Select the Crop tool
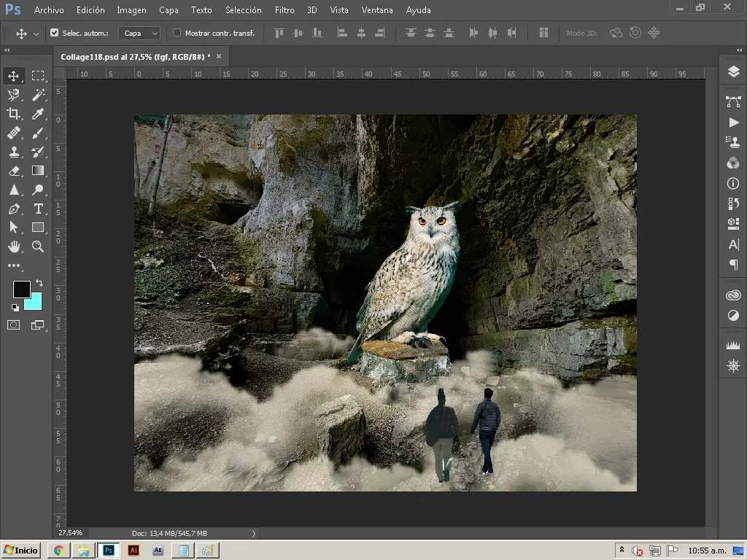Screen dimensions: 747x560 pyautogui.click(x=13, y=113)
